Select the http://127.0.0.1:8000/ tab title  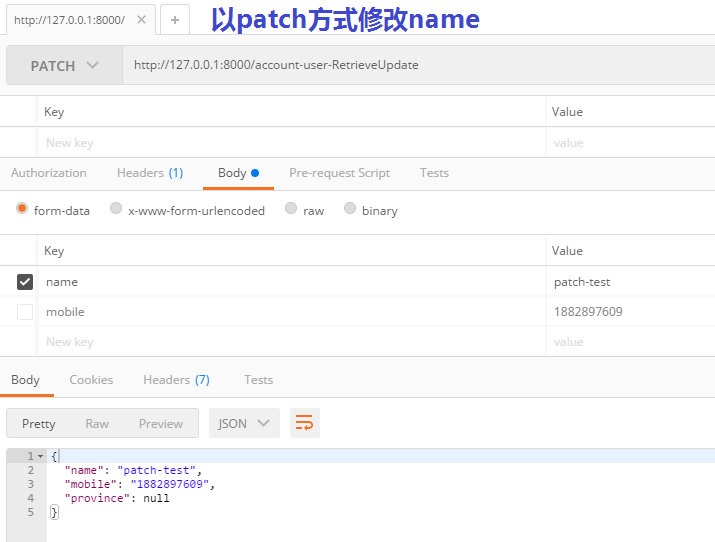(69, 20)
